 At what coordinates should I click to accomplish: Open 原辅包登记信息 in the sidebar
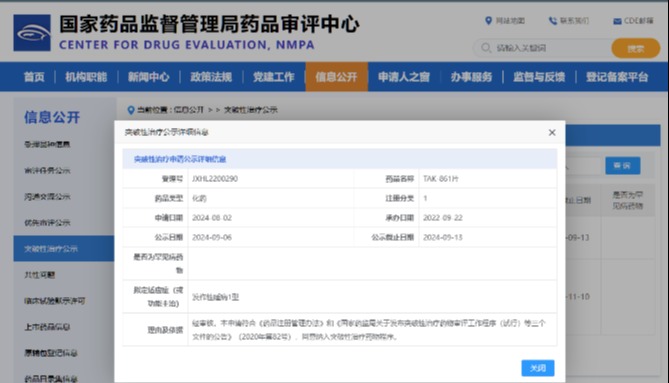click(51, 353)
